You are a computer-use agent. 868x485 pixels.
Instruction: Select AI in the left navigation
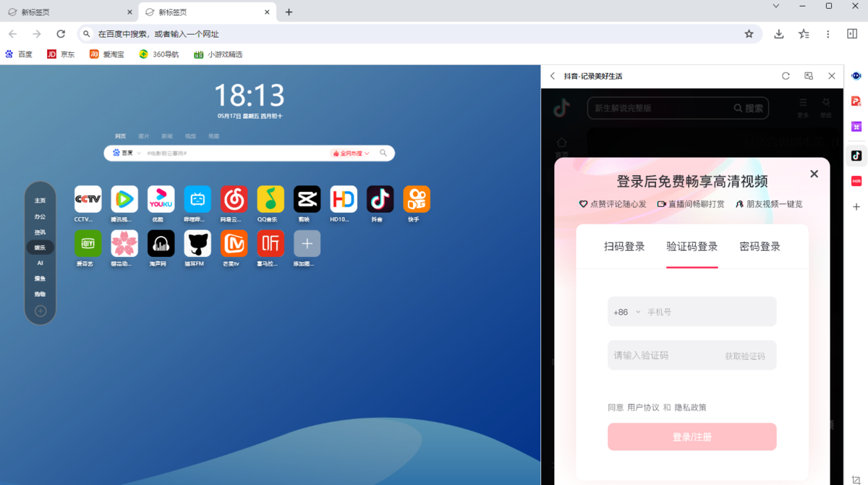tap(40, 263)
